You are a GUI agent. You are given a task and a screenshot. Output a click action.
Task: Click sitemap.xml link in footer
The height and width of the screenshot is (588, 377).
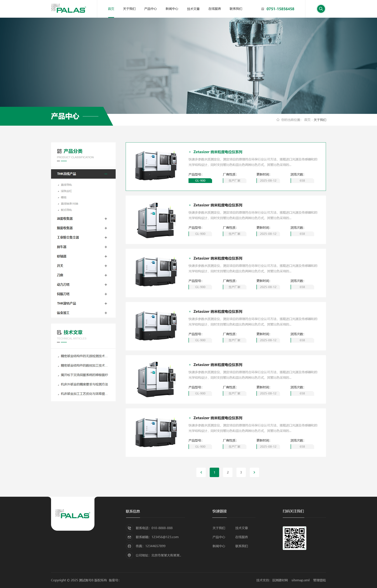point(300,580)
